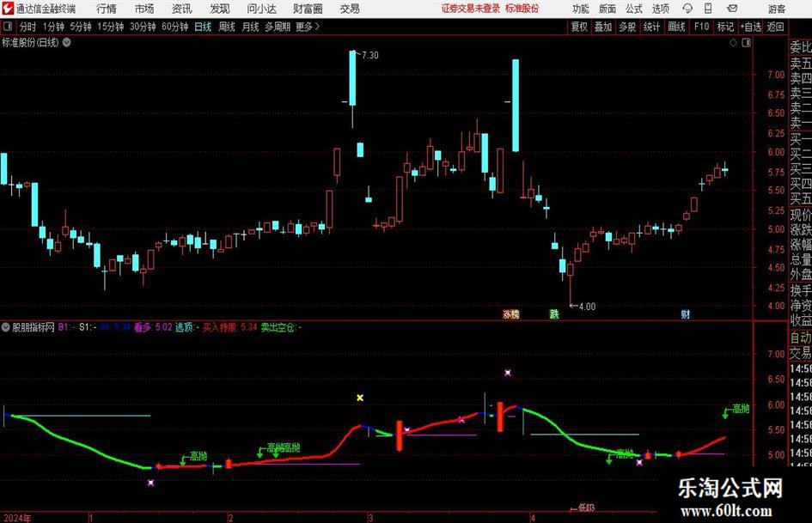Click the 2024年 date axis label
The width and height of the screenshot is (812, 523).
click(17, 518)
